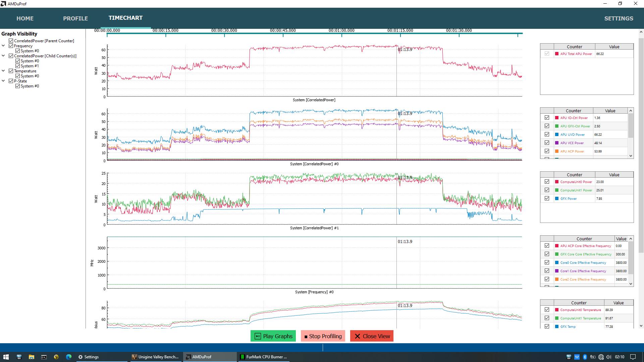644x362 pixels.
Task: Select the GFX Temp counter row
Action: (x=587, y=326)
